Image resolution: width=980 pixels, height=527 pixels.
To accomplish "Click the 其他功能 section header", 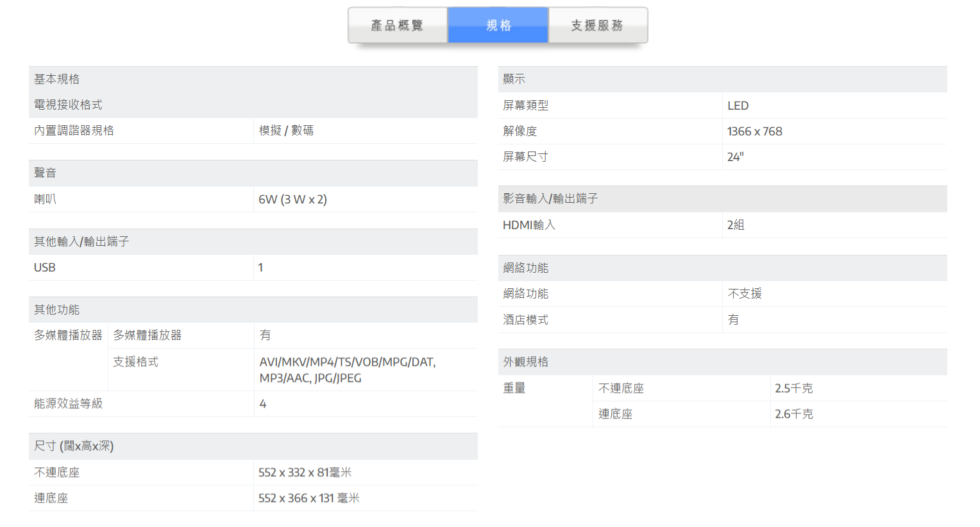I will (57, 309).
